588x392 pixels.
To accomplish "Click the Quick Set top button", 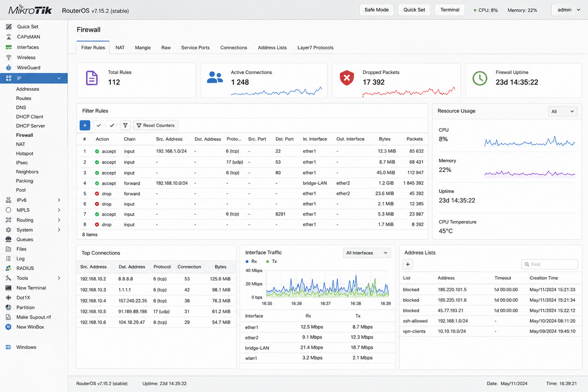I will [x=414, y=10].
